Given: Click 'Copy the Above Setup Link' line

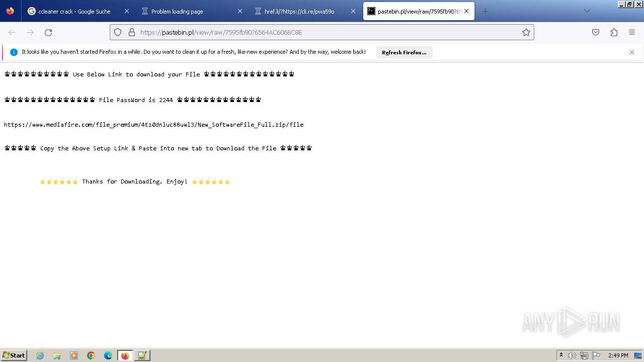Looking at the screenshot, I should [x=158, y=148].
